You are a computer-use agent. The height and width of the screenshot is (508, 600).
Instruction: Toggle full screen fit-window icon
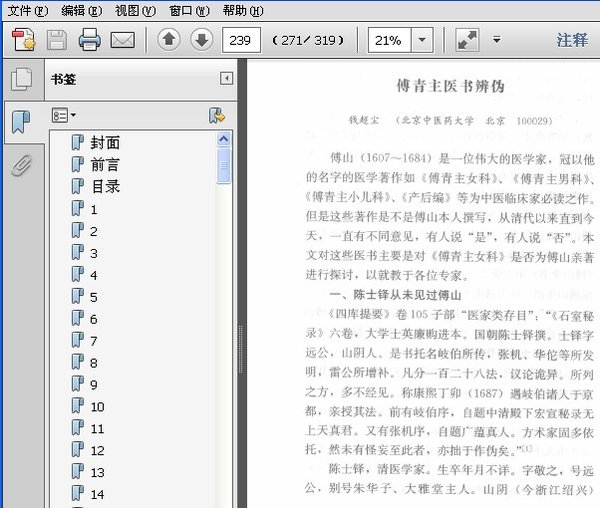tap(467, 40)
